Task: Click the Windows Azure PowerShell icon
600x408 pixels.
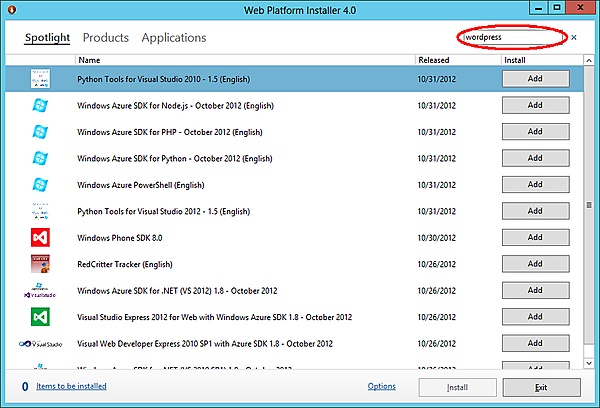Action: pos(40,184)
